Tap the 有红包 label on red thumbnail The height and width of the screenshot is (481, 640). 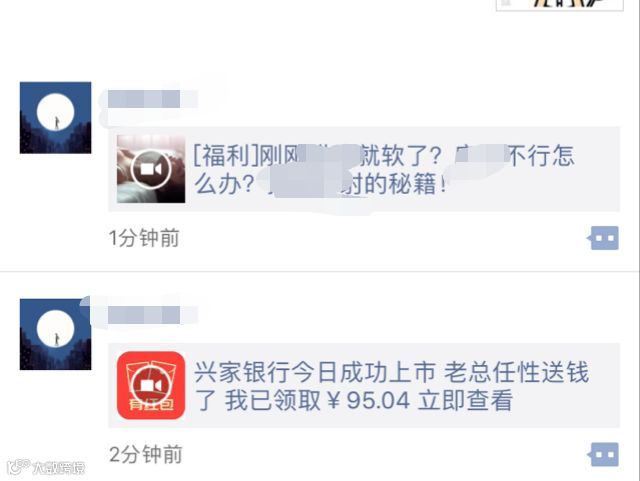(x=151, y=405)
